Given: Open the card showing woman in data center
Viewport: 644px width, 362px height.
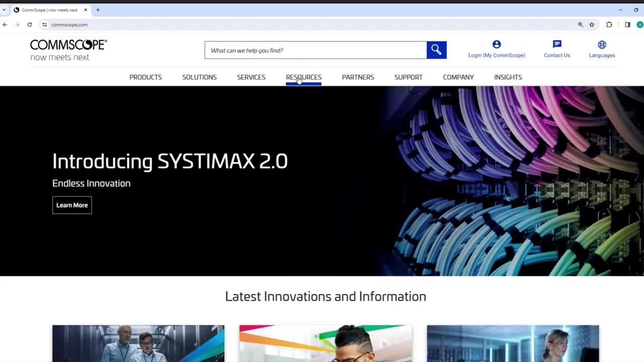Looking at the screenshot, I should [x=513, y=343].
